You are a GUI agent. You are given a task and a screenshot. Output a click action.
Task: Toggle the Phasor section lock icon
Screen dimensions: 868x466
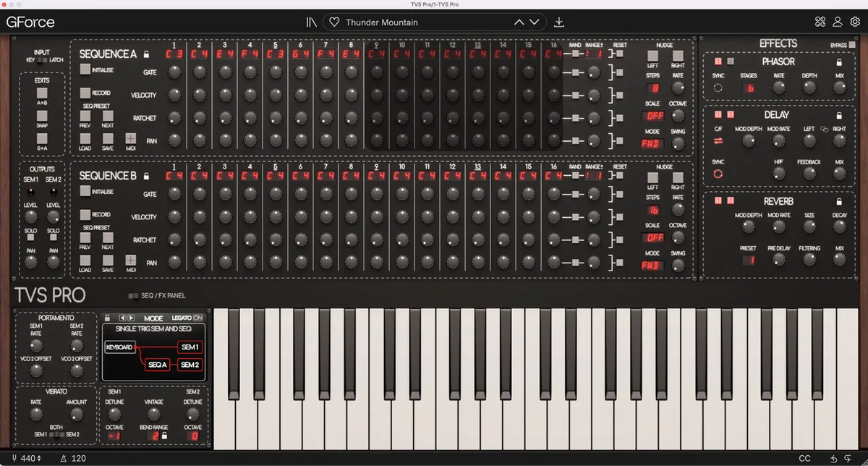(839, 62)
